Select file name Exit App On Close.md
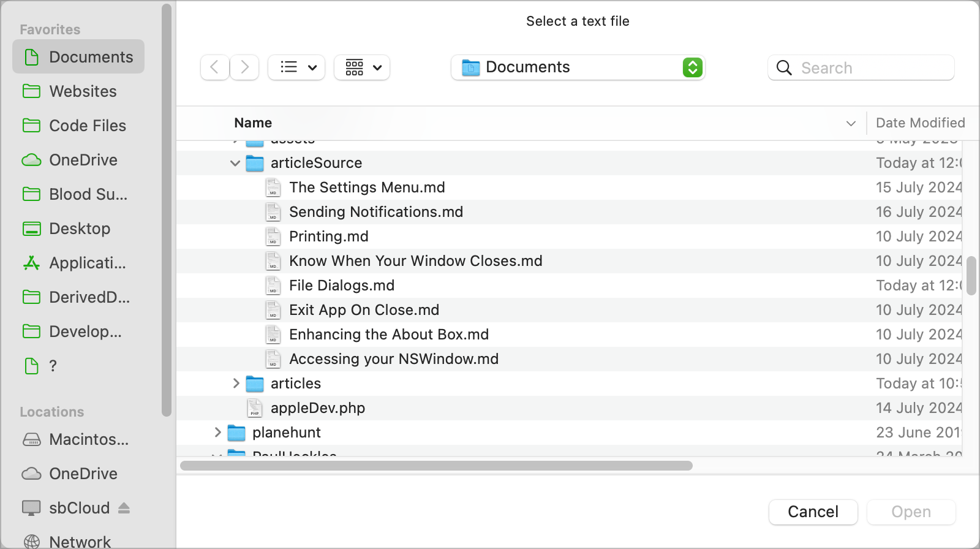The height and width of the screenshot is (549, 980). 364,310
